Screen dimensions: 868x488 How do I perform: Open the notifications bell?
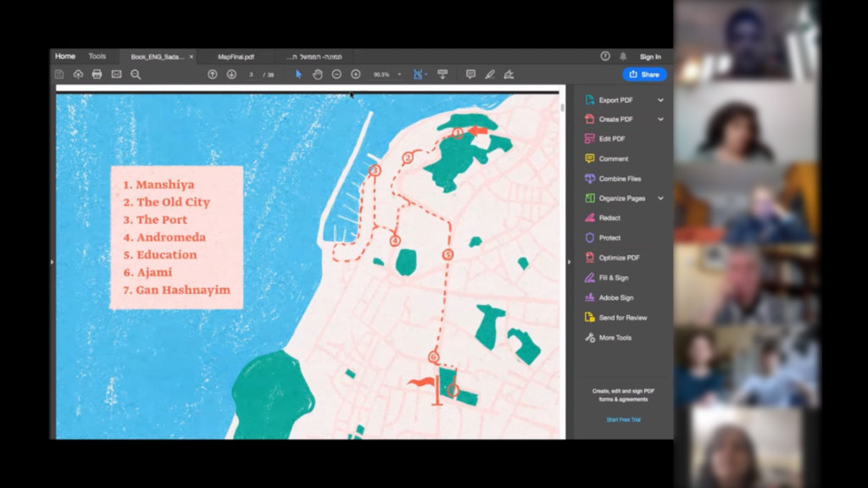623,56
